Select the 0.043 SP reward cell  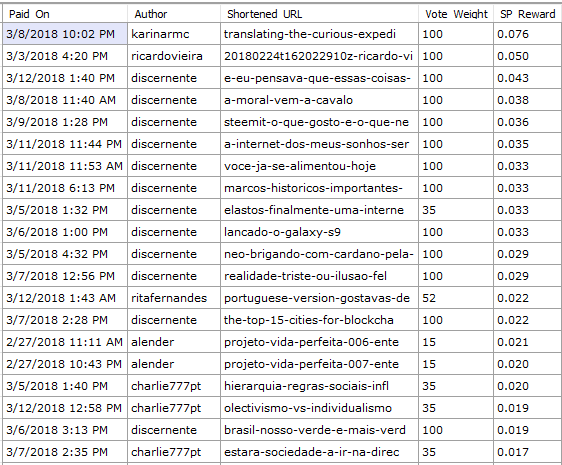(528, 78)
